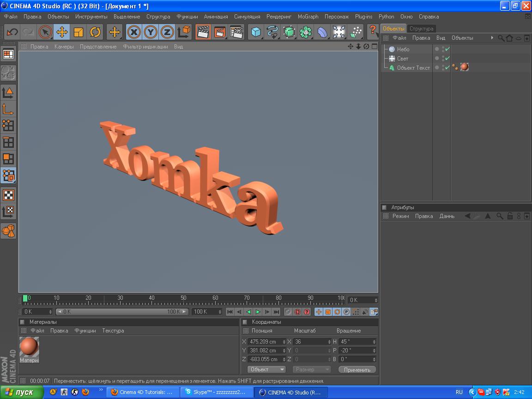The height and width of the screenshot is (399, 532).
Task: Switch to the Структура tab
Action: click(x=421, y=29)
